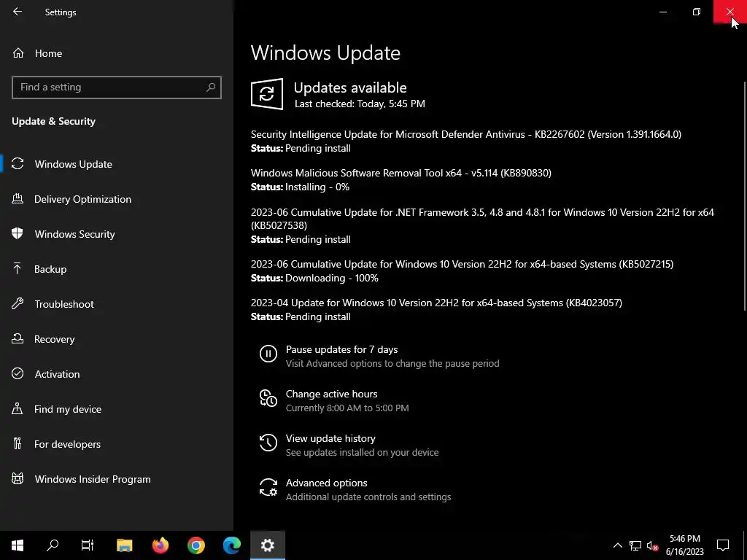This screenshot has width=747, height=560.
Task: Click the Settings gear in taskbar
Action: 268,545
